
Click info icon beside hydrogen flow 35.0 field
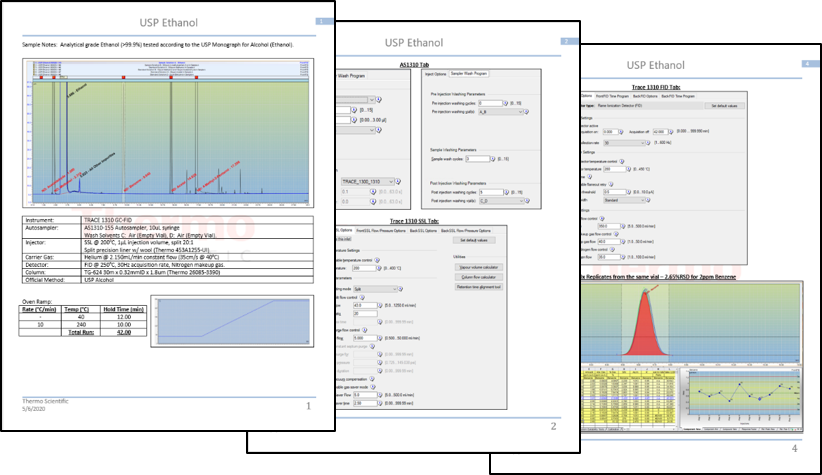(622, 257)
